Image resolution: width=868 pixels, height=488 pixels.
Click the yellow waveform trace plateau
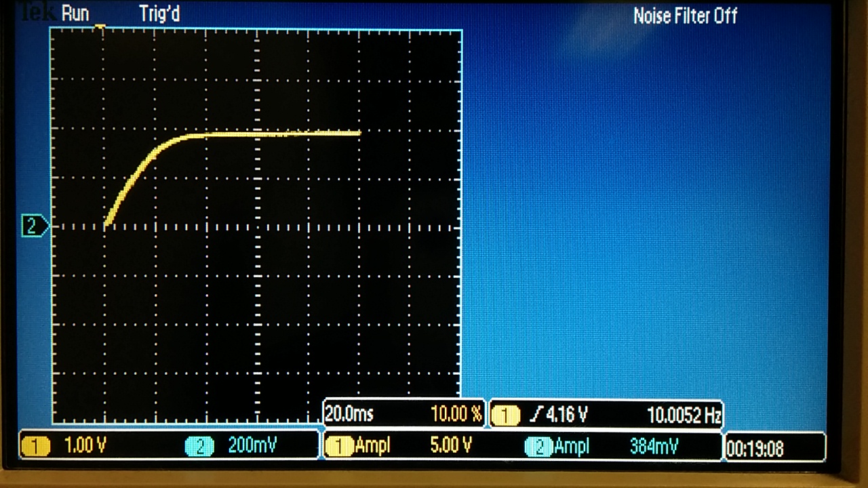point(281,134)
